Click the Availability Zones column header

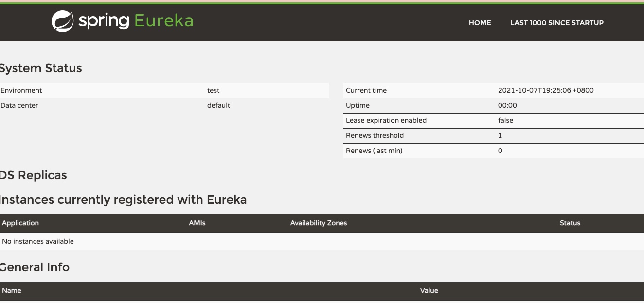click(319, 223)
